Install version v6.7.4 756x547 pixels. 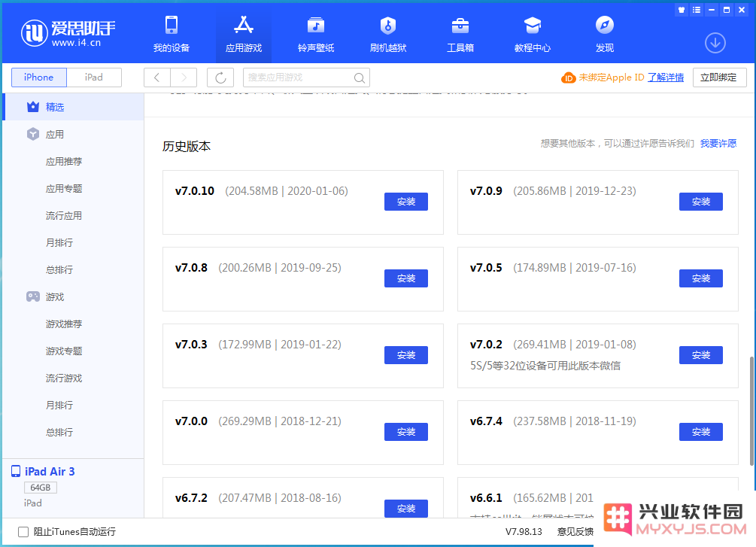point(700,432)
